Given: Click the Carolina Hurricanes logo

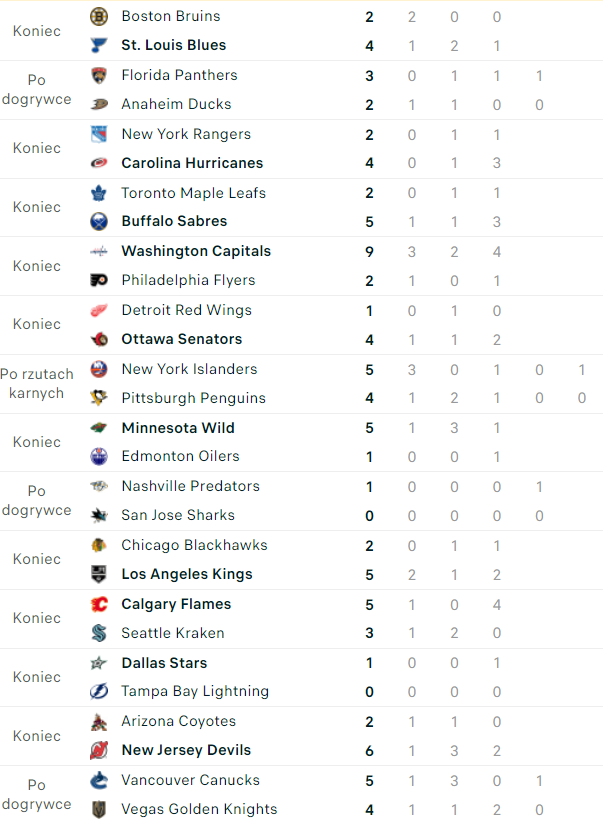Looking at the screenshot, I should [99, 163].
